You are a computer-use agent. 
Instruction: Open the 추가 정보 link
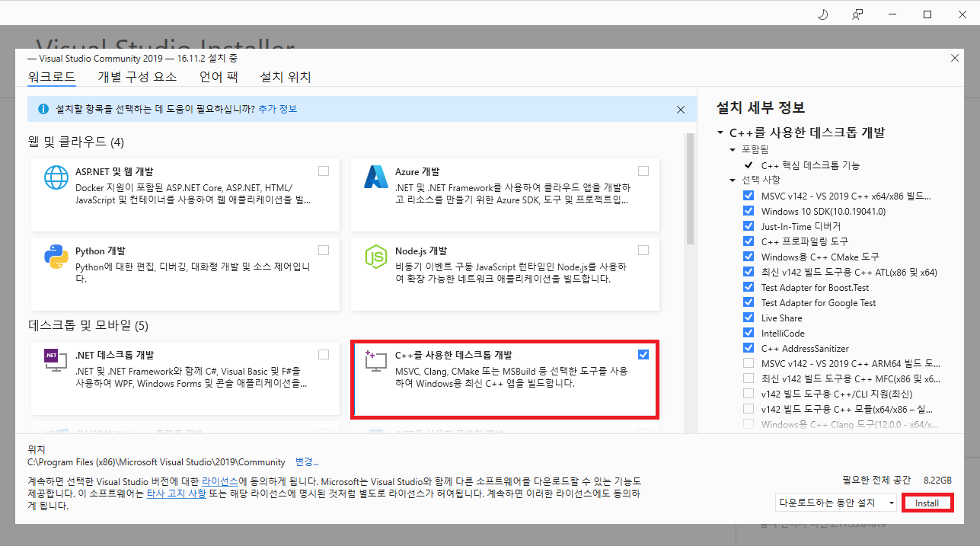click(277, 110)
